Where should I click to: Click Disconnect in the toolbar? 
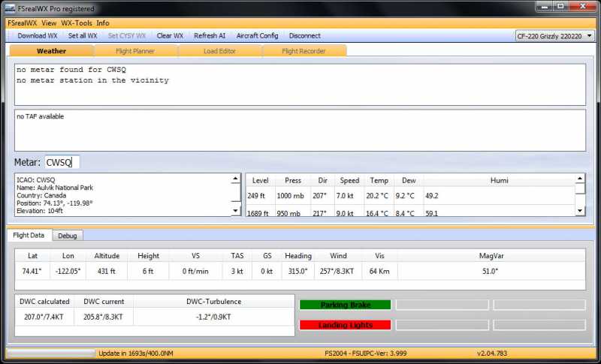[304, 35]
